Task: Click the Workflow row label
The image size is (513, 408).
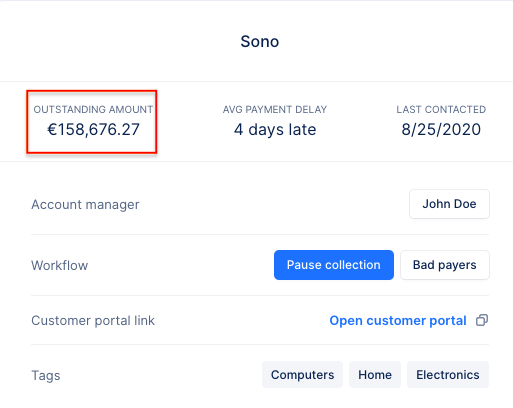Action: (60, 266)
